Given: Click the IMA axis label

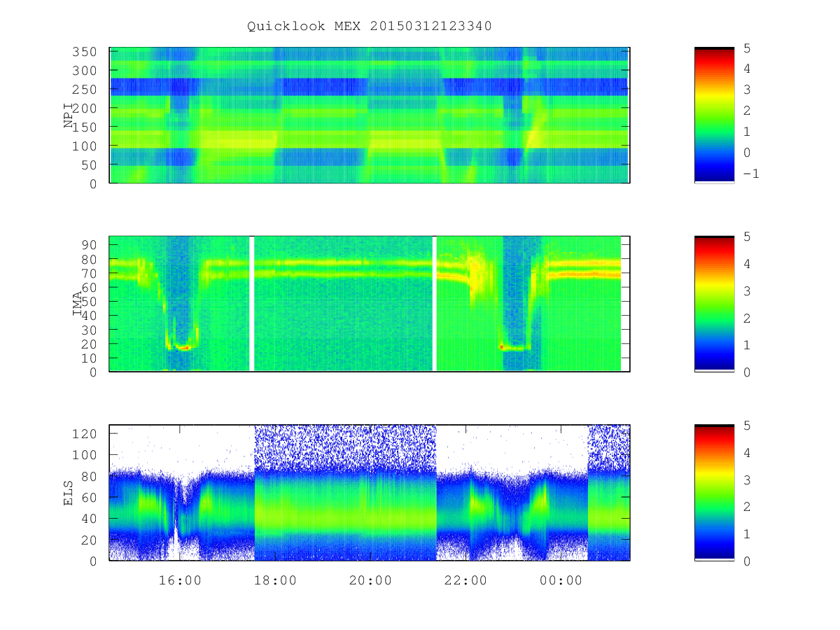Looking at the screenshot, I should [77, 304].
